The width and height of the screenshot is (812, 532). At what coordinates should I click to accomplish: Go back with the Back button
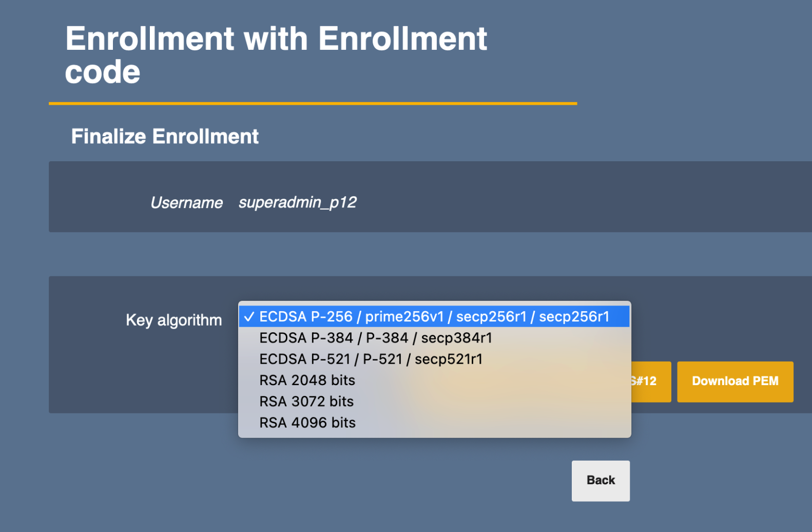click(x=601, y=480)
